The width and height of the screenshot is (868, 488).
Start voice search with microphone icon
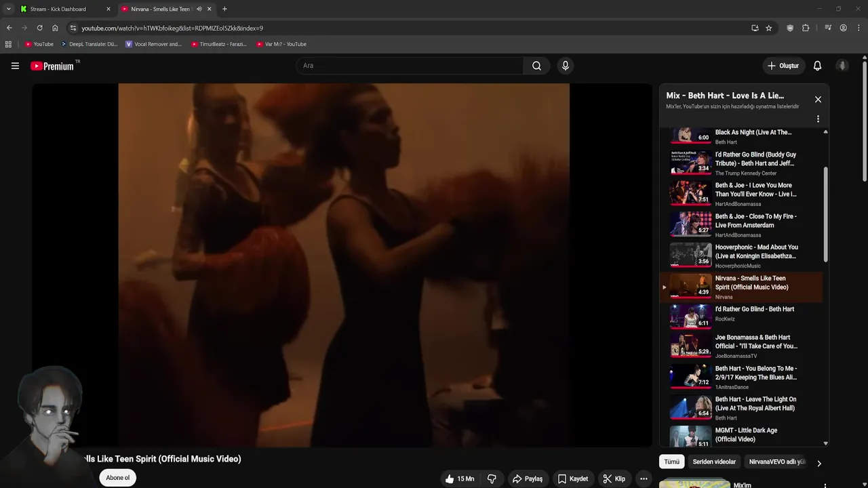click(x=565, y=66)
